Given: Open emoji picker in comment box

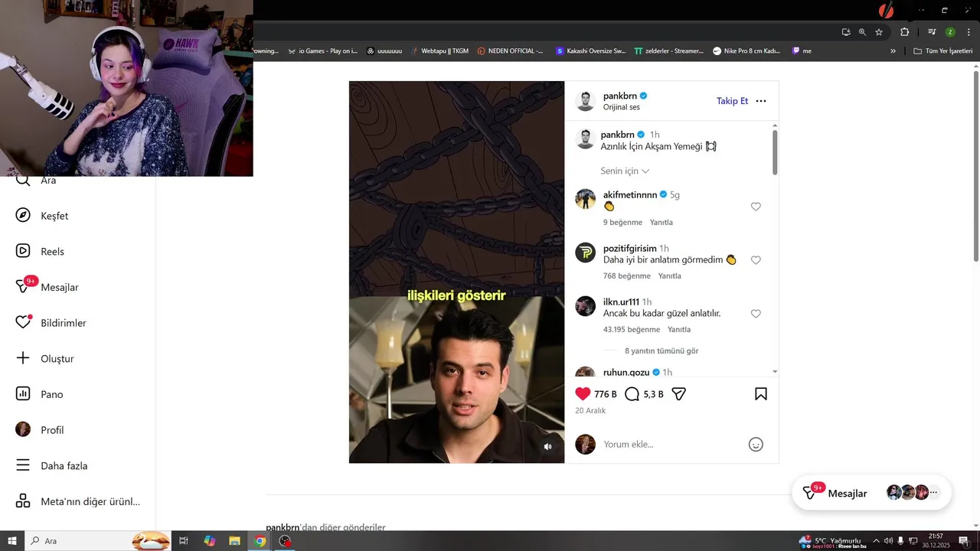Looking at the screenshot, I should [x=756, y=444].
